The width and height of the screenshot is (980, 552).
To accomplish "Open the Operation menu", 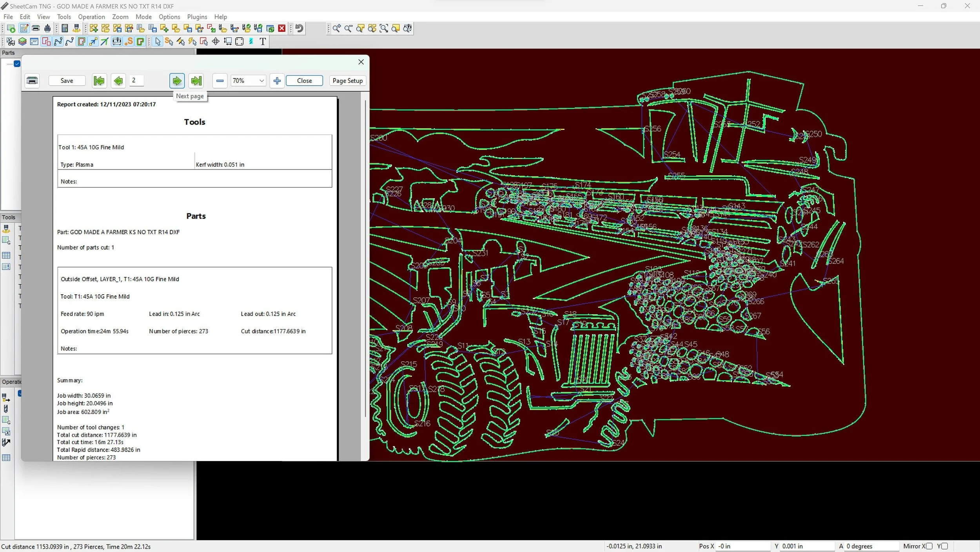I will pyautogui.click(x=91, y=17).
